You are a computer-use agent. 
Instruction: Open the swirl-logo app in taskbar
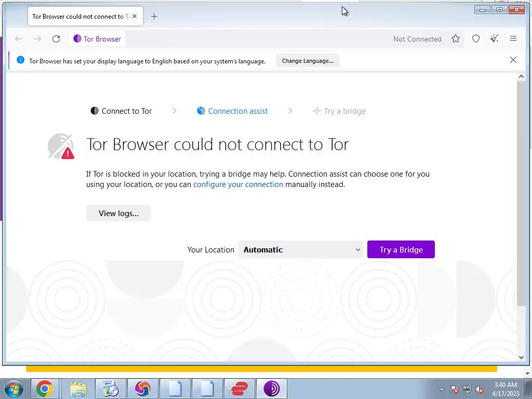(x=143, y=389)
